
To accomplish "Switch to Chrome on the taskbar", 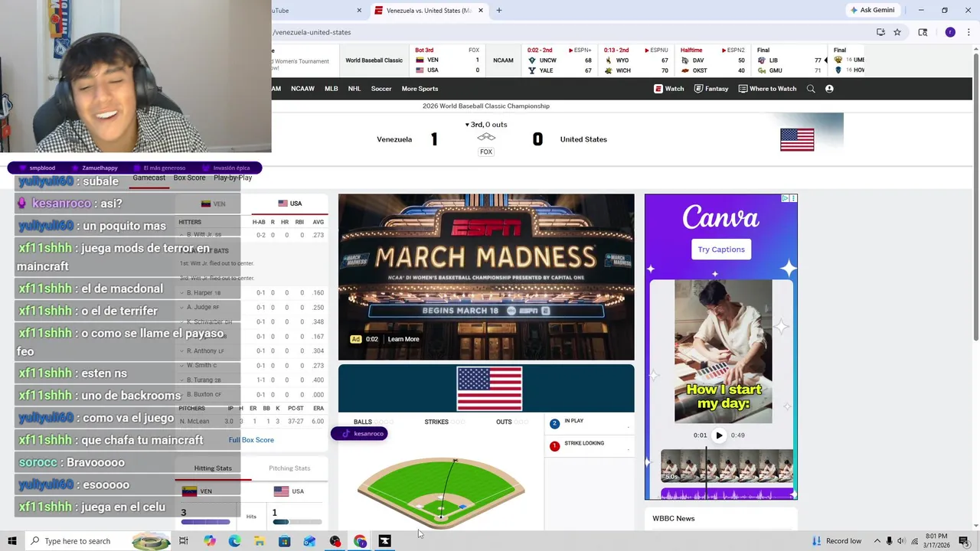I will [360, 541].
